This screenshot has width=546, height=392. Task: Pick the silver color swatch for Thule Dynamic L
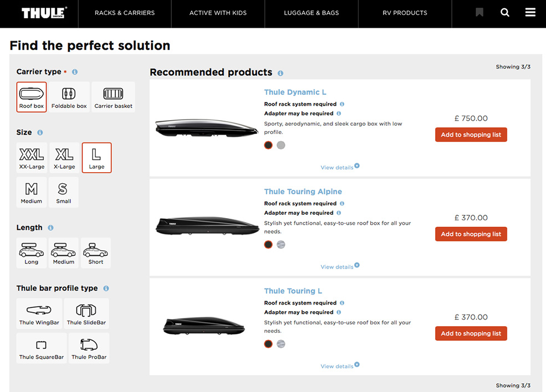(x=281, y=145)
